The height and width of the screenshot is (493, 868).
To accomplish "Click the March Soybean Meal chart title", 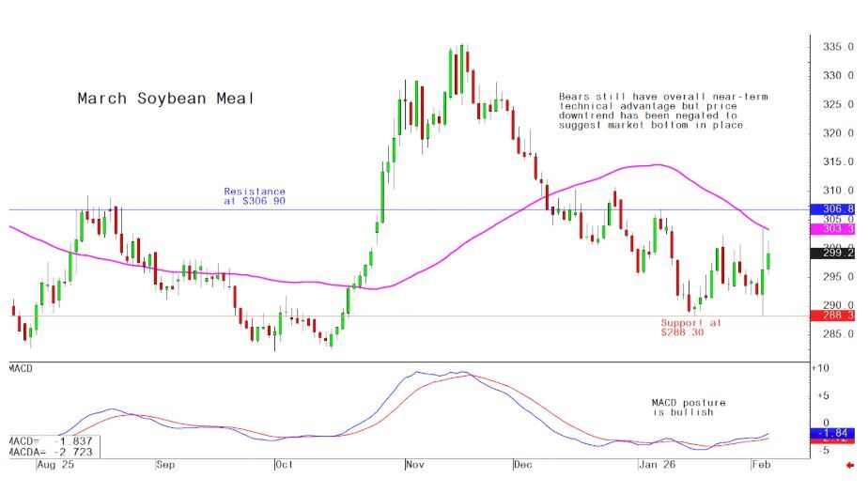I will (165, 99).
